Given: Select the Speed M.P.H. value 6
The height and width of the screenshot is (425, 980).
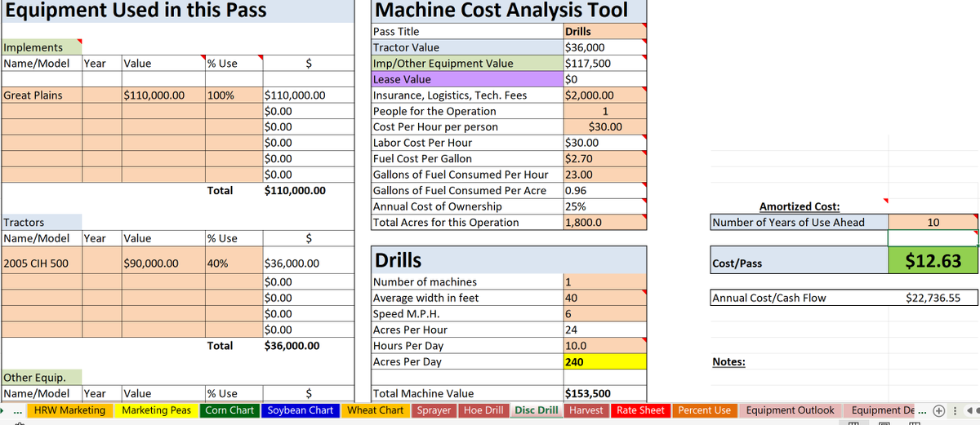Looking at the screenshot, I should tap(604, 314).
